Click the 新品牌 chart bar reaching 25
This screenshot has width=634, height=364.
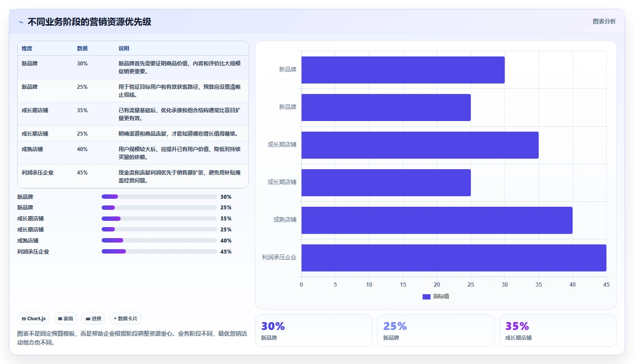click(x=386, y=107)
